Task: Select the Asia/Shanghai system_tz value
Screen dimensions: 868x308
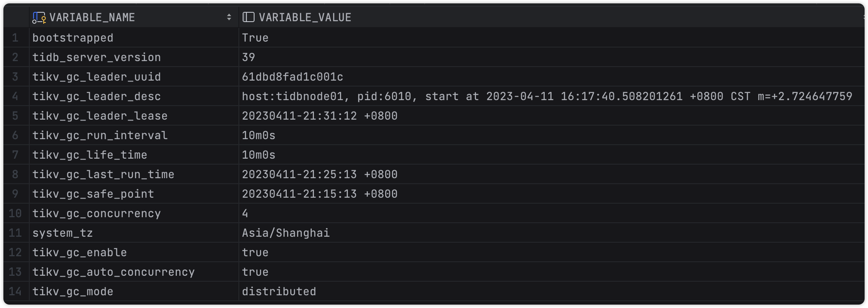Action: coord(286,233)
